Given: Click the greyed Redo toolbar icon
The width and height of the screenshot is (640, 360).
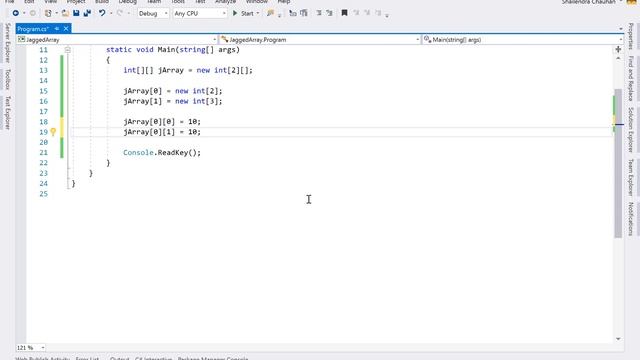Looking at the screenshot, I should pos(120,13).
